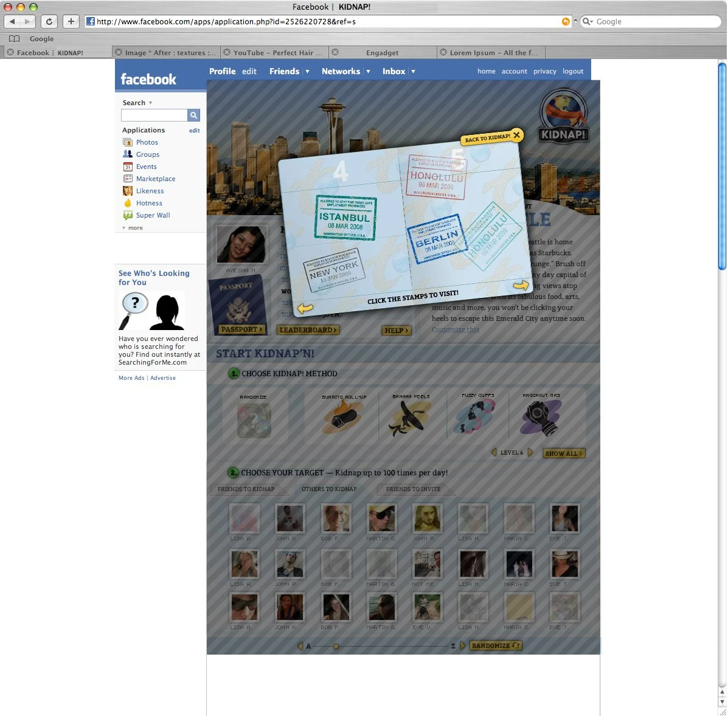Close the passport with the X button
Viewport: 728px width, 716px height.
click(x=516, y=135)
